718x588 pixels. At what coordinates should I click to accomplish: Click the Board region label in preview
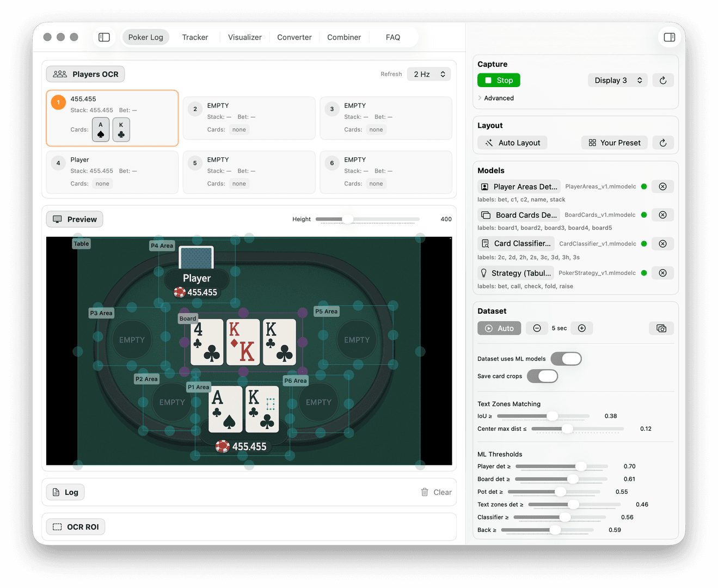[x=188, y=318]
